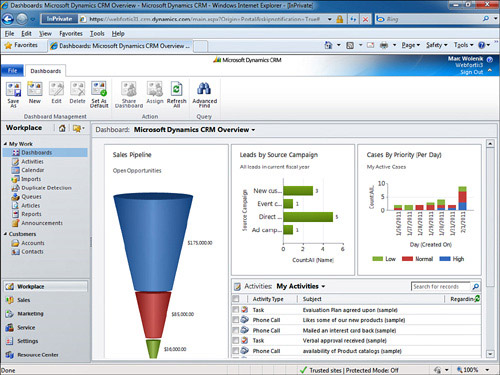Viewport: 500px width, 375px height.
Task: Open the File tab in CRM ribbon
Action: [x=12, y=71]
